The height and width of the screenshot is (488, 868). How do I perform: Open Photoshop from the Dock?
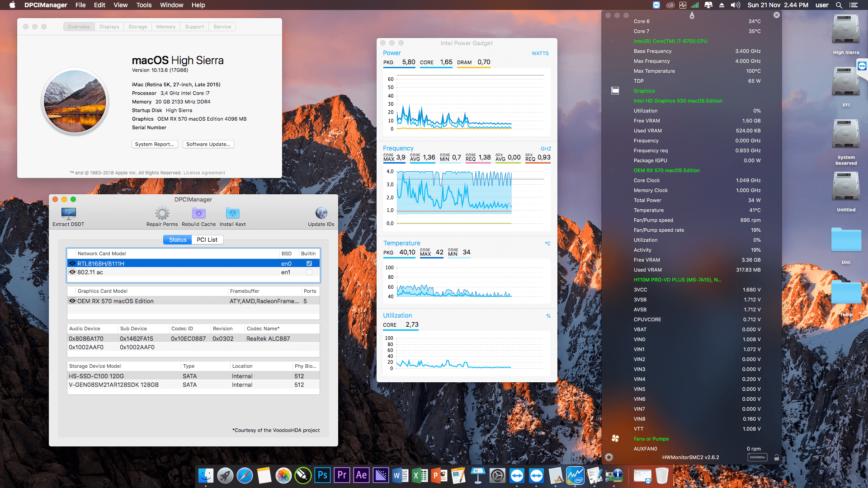(x=322, y=475)
